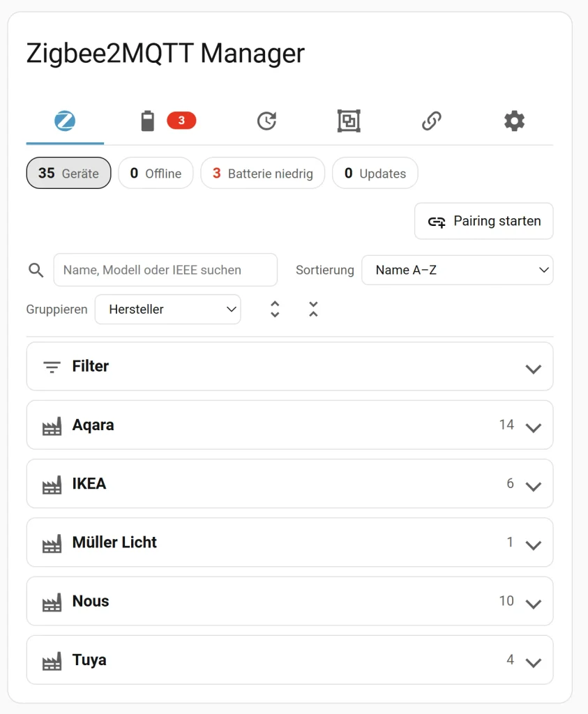This screenshot has height=714, width=588.
Task: Expand the IKEA group chevron
Action: [534, 486]
